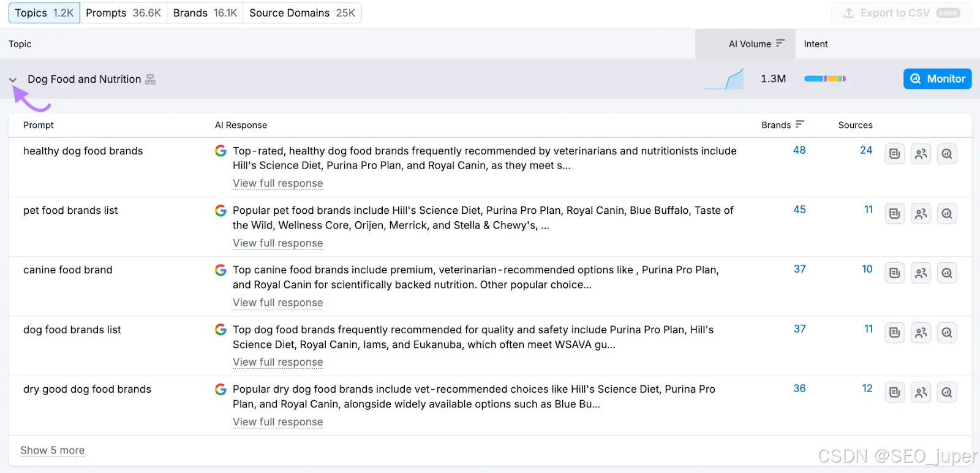Click Google icon beside dry dog food response
980x473 pixels.
pyautogui.click(x=221, y=389)
